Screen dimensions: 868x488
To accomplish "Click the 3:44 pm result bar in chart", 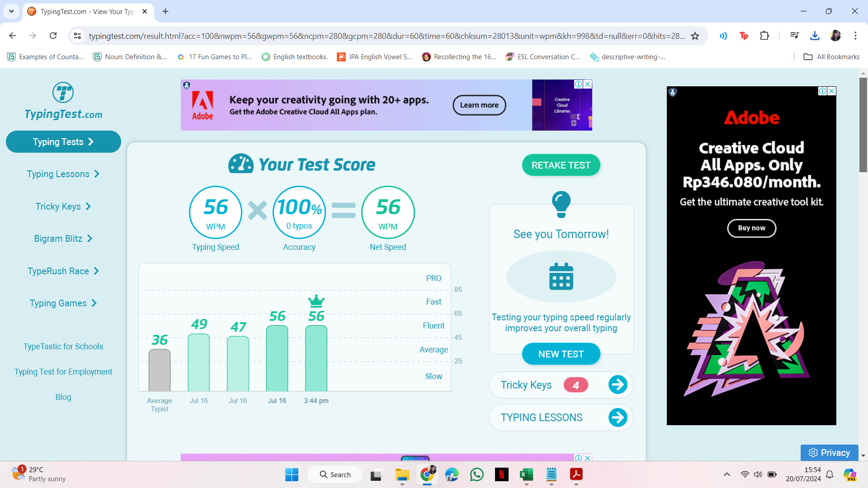I will click(x=316, y=358).
